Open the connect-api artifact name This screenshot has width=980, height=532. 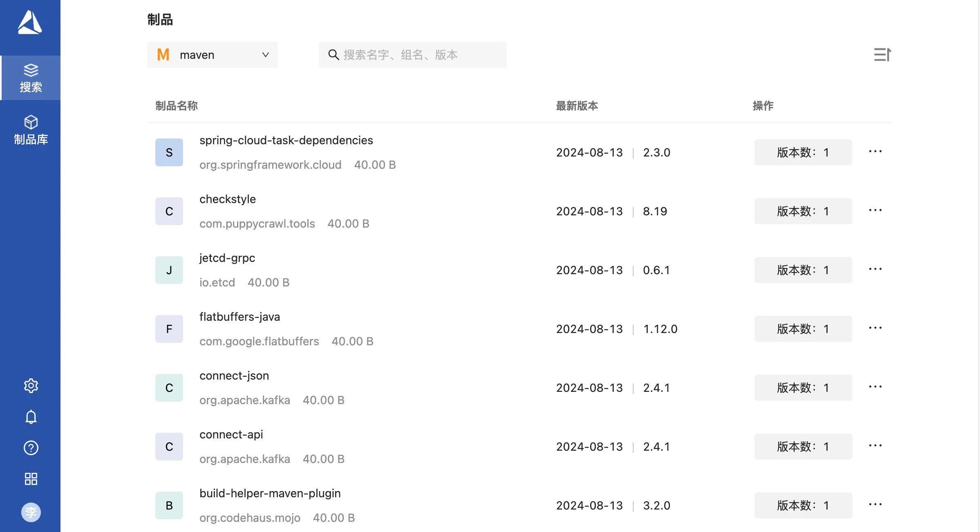pos(231,435)
